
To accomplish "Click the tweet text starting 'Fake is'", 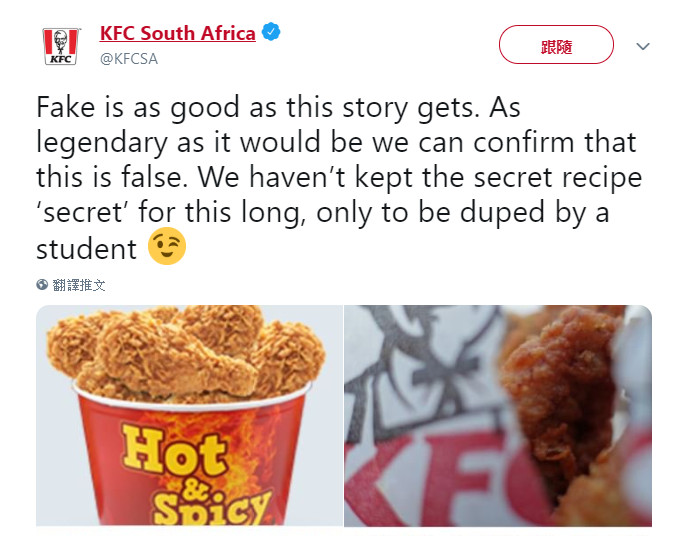I will click(278, 107).
